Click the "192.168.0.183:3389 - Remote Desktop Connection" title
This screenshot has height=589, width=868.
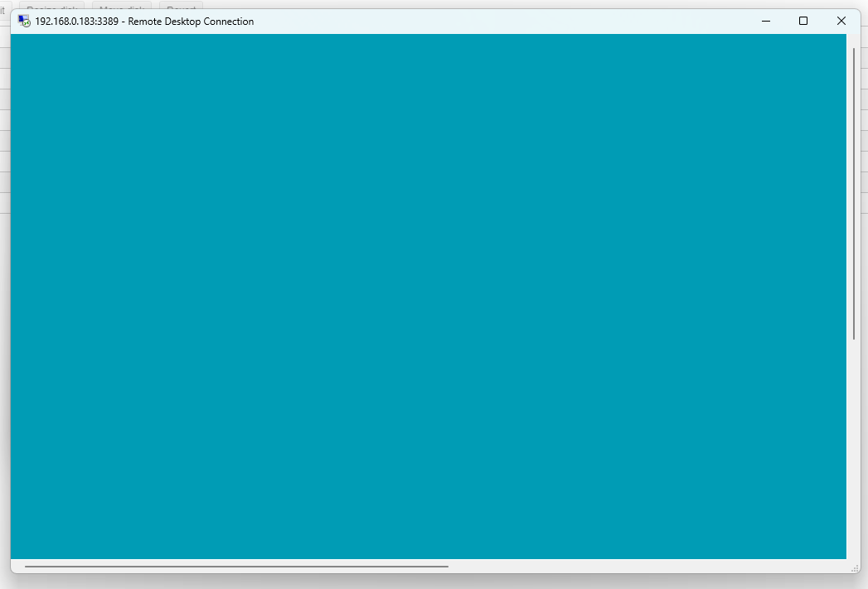(x=144, y=21)
